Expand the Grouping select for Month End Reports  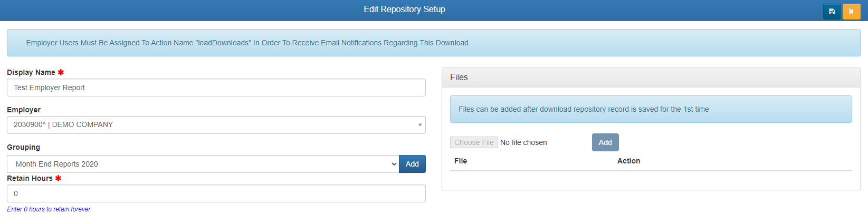[x=203, y=164]
